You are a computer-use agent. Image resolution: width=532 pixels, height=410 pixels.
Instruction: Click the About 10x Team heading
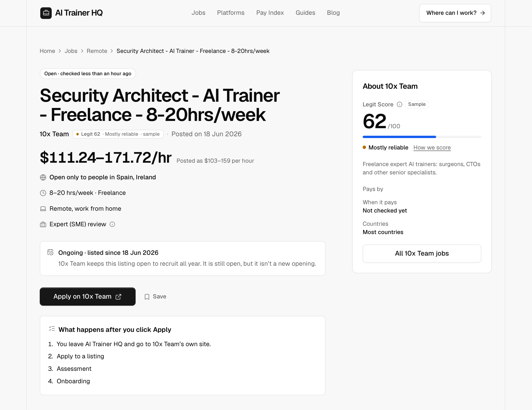click(x=390, y=86)
